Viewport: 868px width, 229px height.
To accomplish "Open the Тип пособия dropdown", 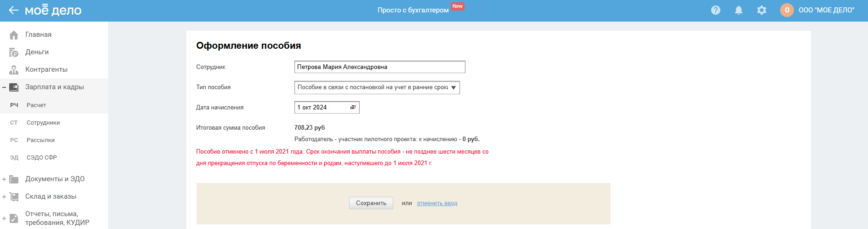I will coord(377,87).
